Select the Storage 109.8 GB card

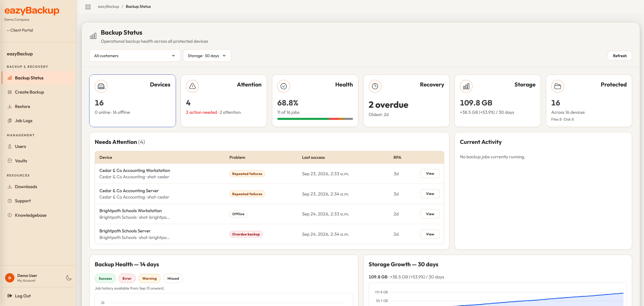tap(497, 101)
